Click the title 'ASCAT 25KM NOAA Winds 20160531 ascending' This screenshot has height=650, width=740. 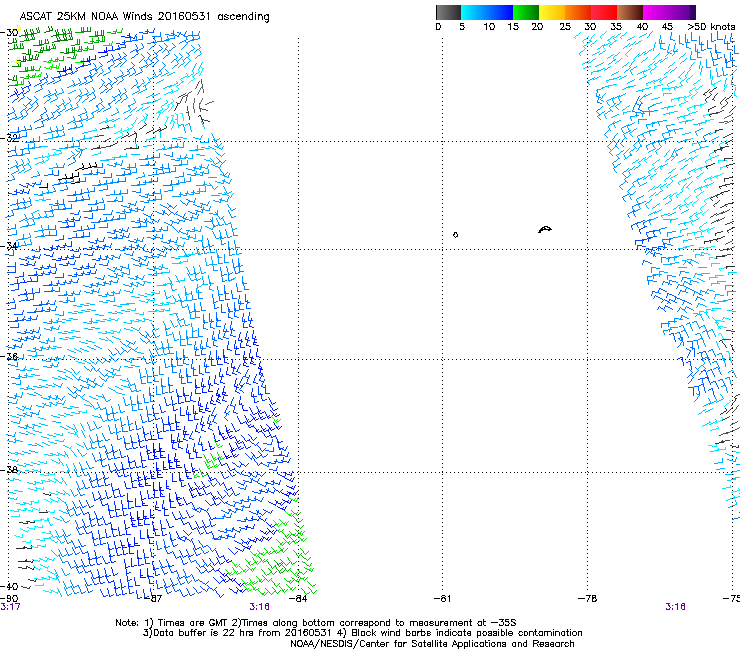[x=144, y=17]
